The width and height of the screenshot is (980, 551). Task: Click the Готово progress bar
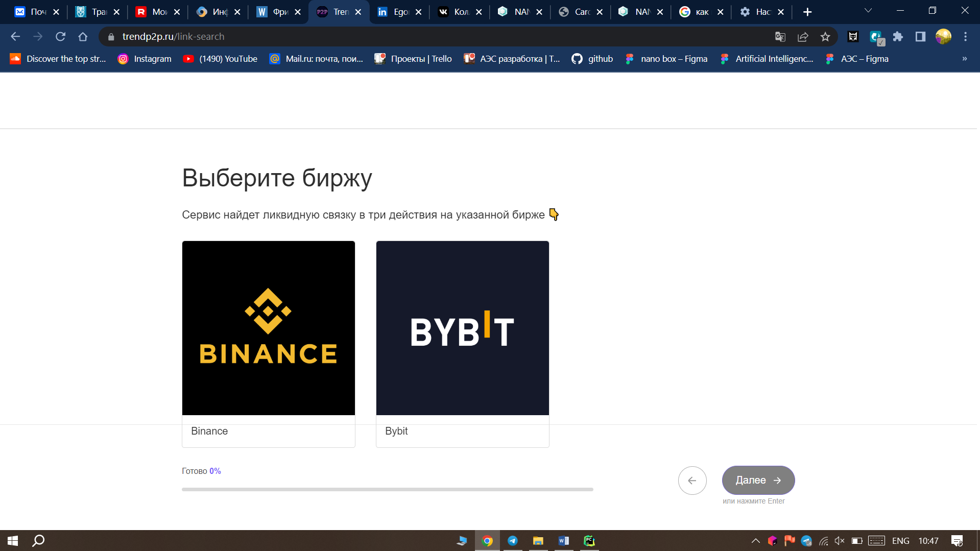coord(388,489)
